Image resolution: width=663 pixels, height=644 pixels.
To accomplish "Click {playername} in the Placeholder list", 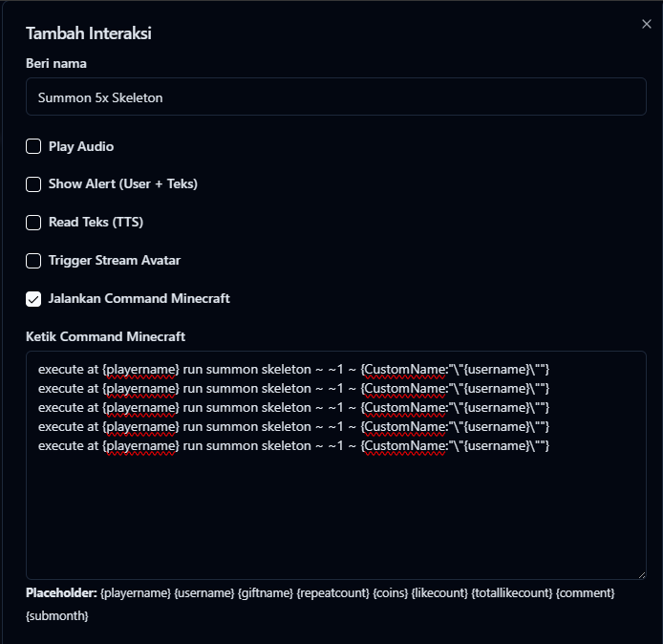I will pyautogui.click(x=135, y=593).
